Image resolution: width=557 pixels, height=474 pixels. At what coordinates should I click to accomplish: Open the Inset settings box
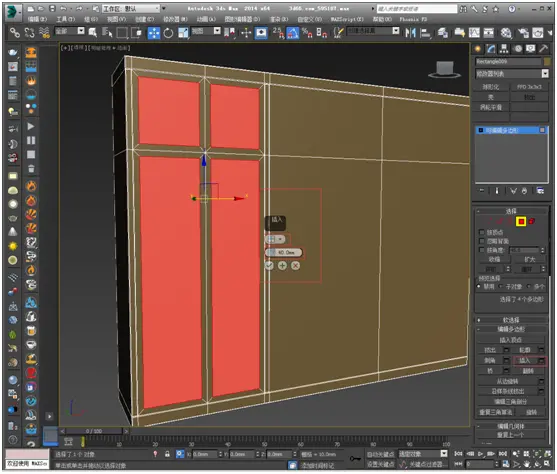[x=541, y=361]
